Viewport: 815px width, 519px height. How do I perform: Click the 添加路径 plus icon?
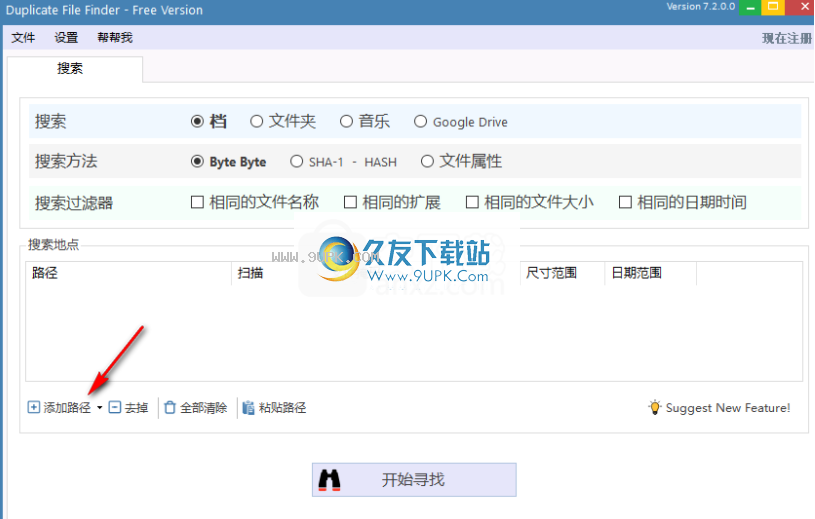33,407
